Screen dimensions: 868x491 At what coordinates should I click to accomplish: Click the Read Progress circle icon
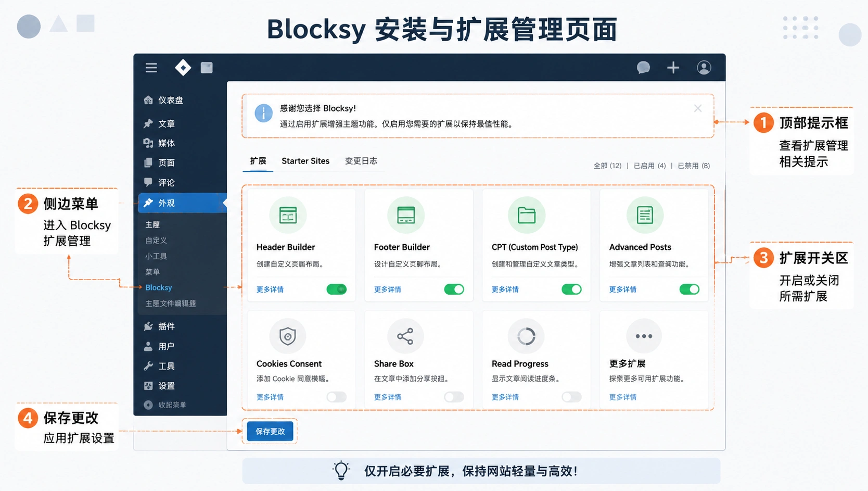526,336
